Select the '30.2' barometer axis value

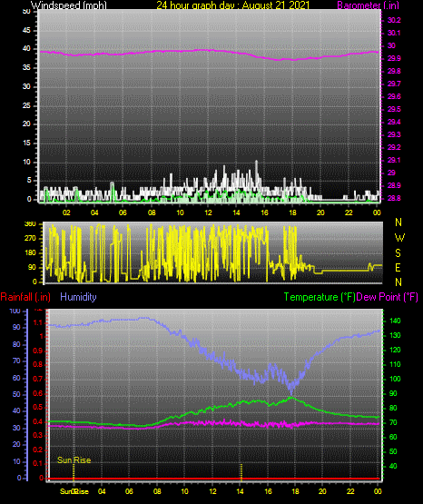point(394,20)
